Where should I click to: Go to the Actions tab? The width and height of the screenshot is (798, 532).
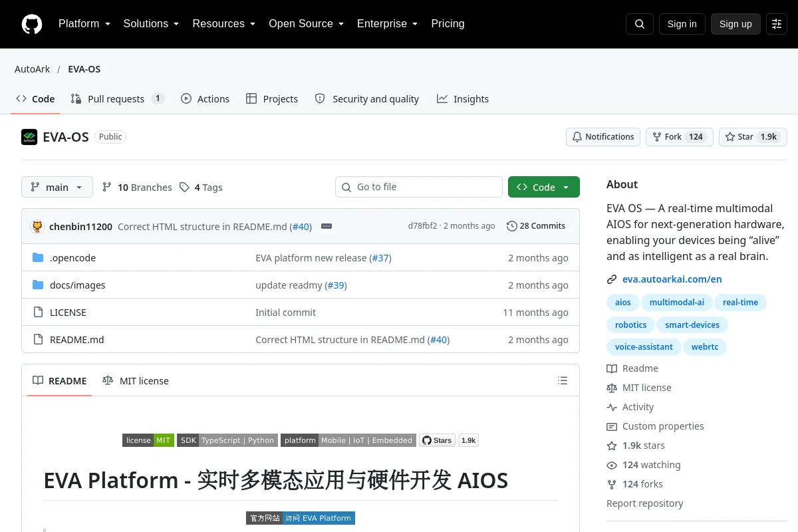coord(205,99)
